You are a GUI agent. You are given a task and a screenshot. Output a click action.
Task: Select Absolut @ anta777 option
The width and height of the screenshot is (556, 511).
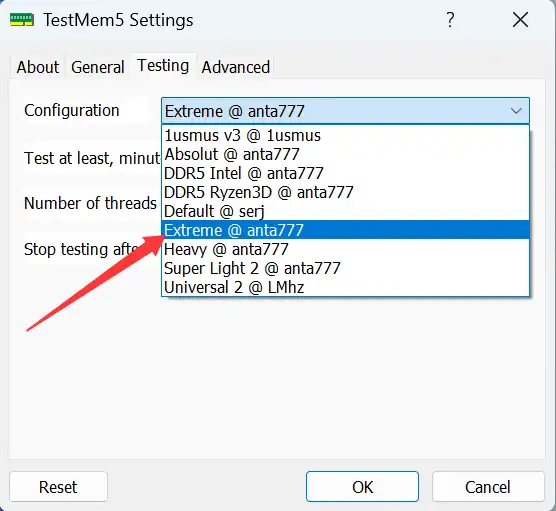345,154
